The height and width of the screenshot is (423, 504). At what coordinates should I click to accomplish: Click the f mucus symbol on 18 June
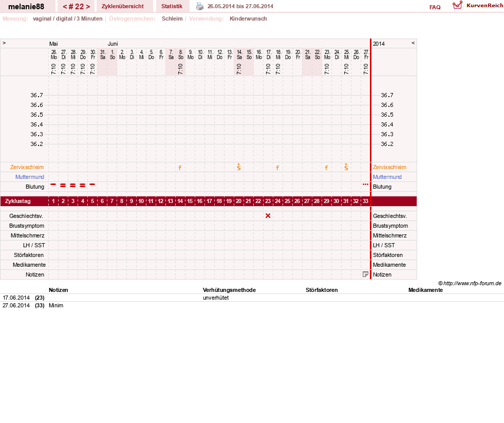pos(277,168)
